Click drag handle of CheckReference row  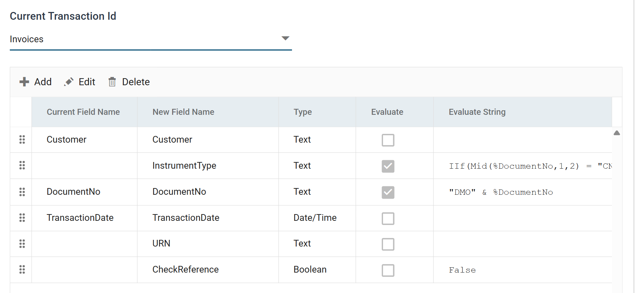pos(22,269)
